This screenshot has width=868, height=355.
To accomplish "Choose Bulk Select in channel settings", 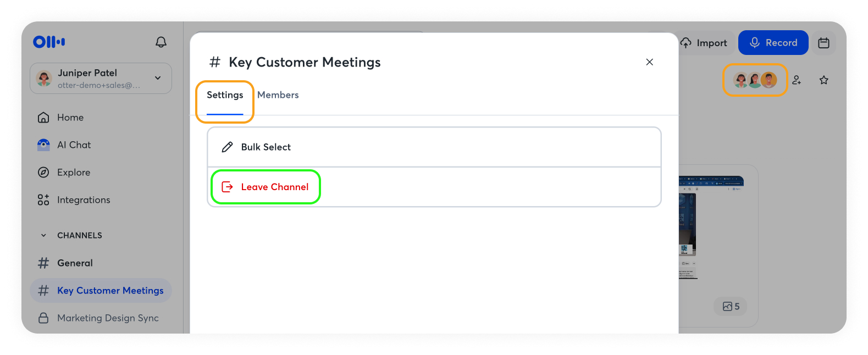I will [266, 147].
